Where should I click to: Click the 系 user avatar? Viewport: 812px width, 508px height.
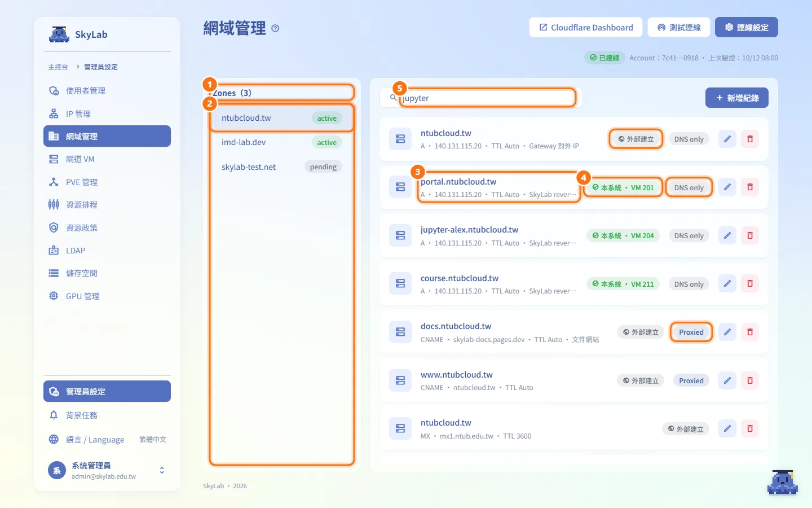tap(57, 470)
